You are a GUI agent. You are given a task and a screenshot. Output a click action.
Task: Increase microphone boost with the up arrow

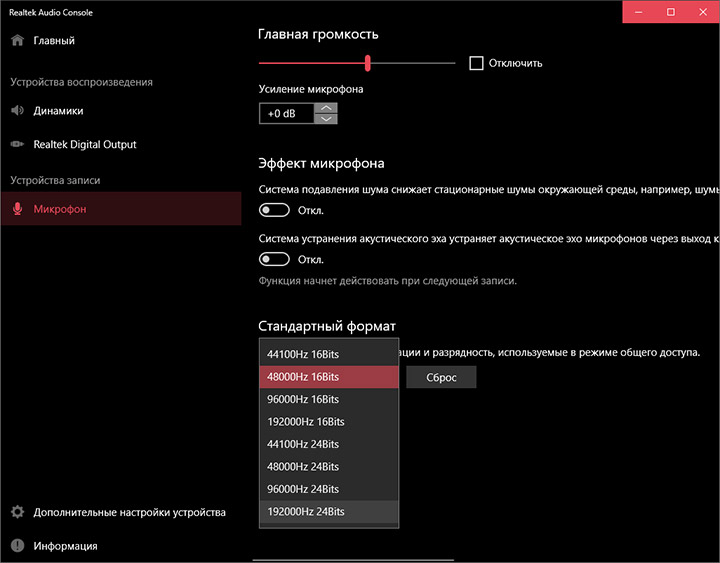tap(326, 108)
